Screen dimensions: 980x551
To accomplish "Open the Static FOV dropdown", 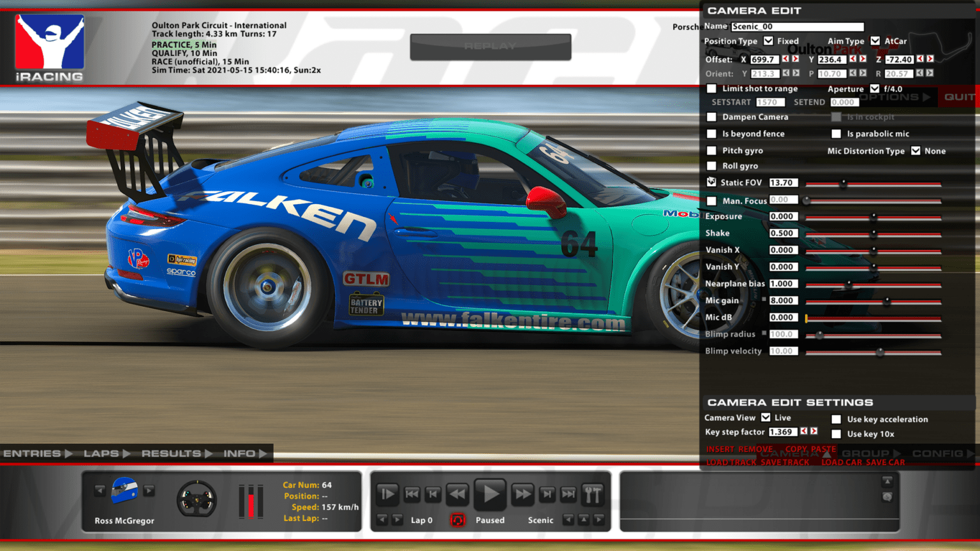I will [711, 182].
